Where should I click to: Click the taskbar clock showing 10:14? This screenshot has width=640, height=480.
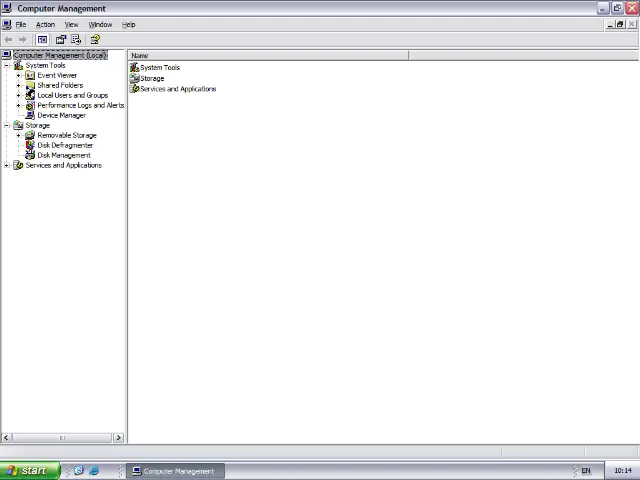point(623,471)
